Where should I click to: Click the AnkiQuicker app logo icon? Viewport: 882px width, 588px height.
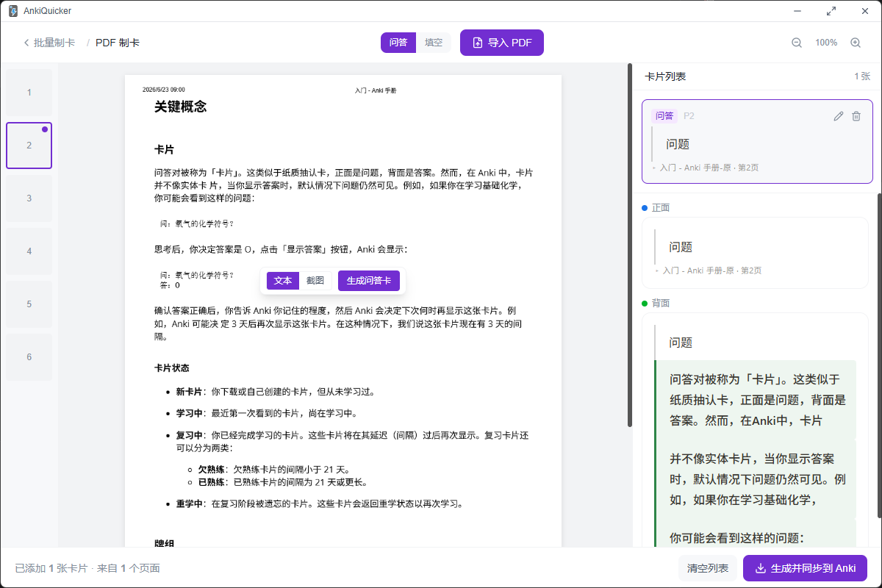12,11
